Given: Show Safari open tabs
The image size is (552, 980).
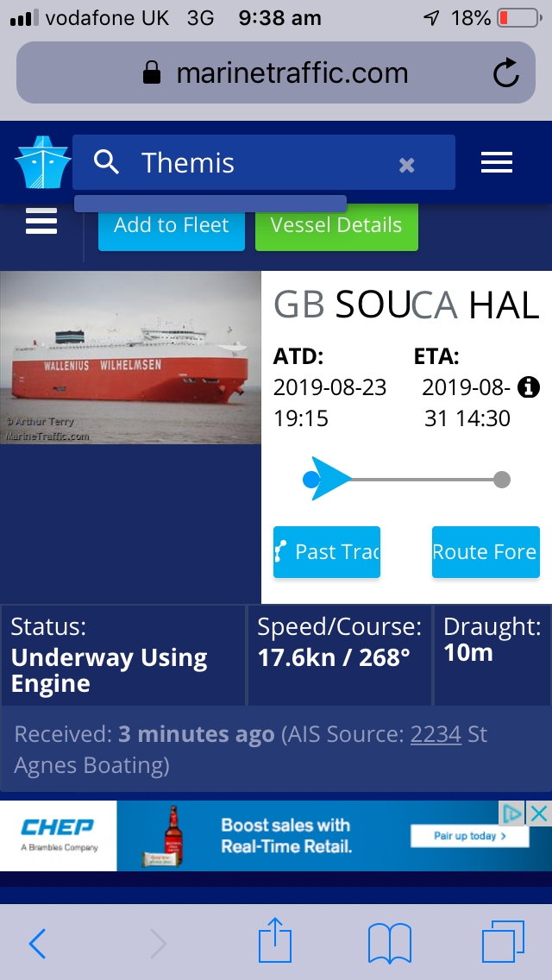Looking at the screenshot, I should pos(503,942).
